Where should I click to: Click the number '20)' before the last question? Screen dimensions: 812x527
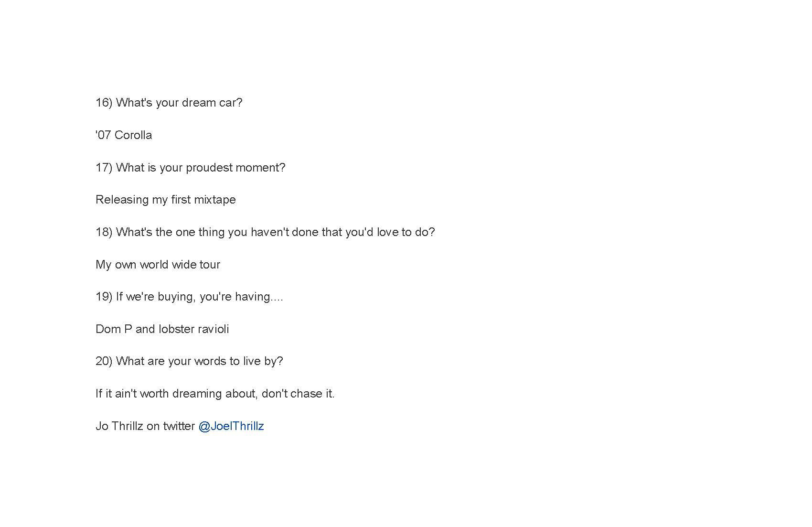click(x=104, y=361)
